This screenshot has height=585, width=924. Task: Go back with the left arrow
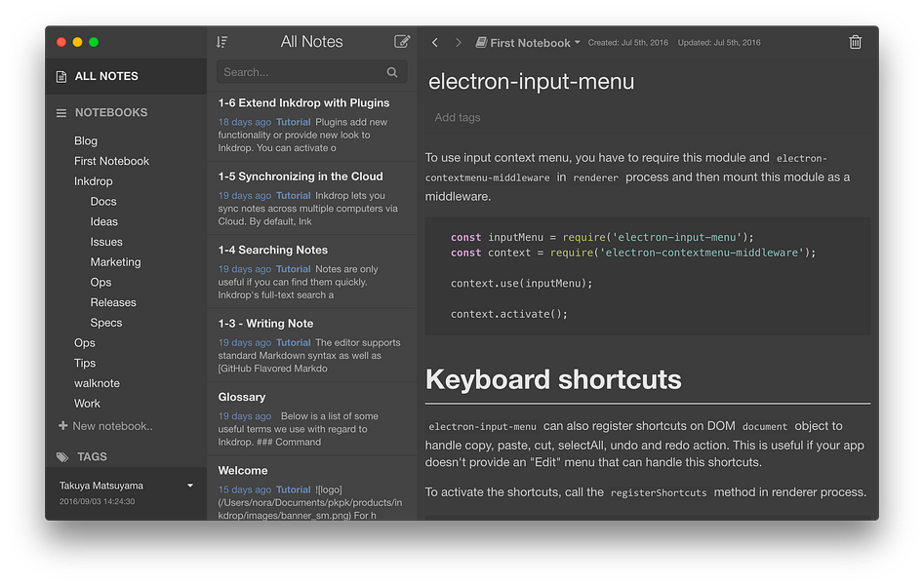click(435, 43)
